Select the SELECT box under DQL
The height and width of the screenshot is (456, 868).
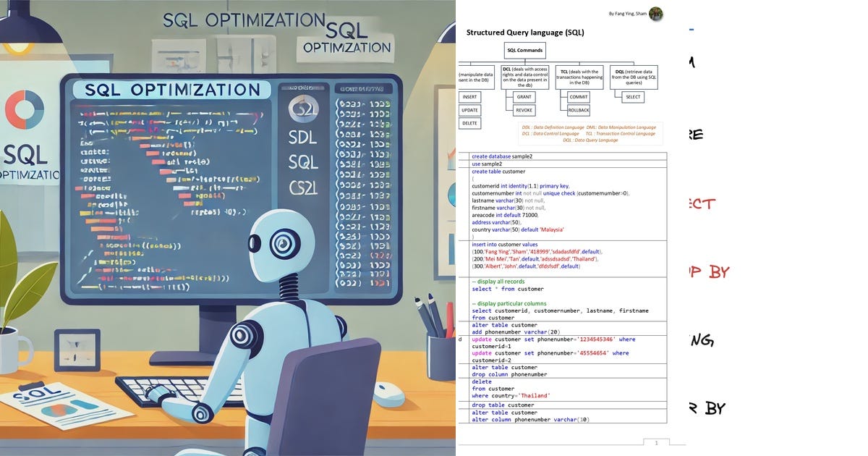coord(633,97)
